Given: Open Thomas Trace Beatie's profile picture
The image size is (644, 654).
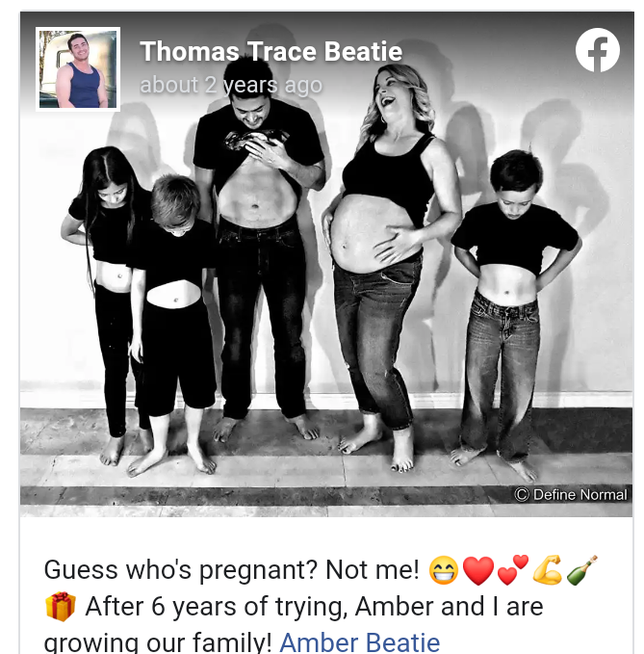Looking at the screenshot, I should pos(78,69).
